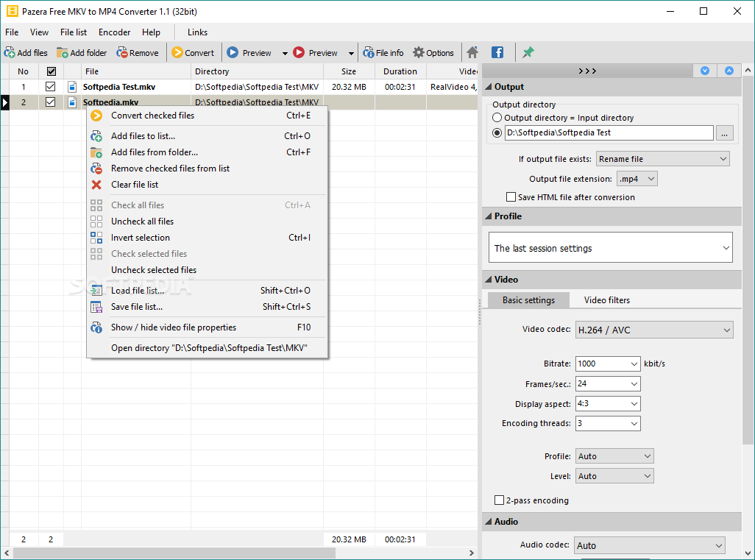The width and height of the screenshot is (755, 560).
Task: Click the red Preview play icon
Action: (299, 52)
